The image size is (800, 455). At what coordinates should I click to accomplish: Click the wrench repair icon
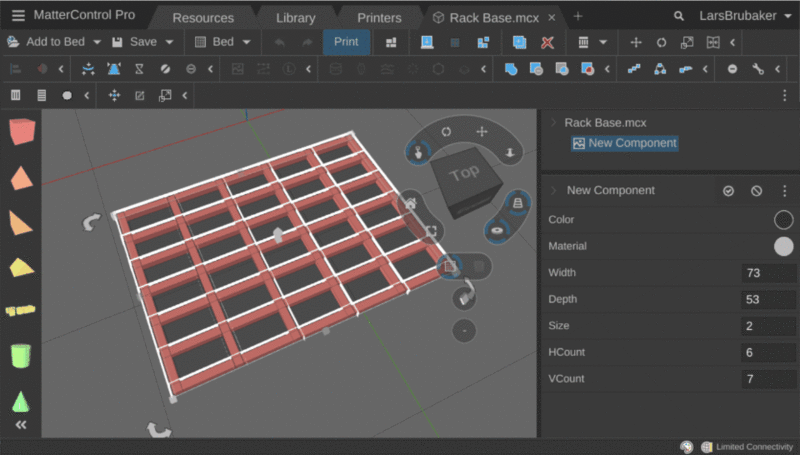758,69
